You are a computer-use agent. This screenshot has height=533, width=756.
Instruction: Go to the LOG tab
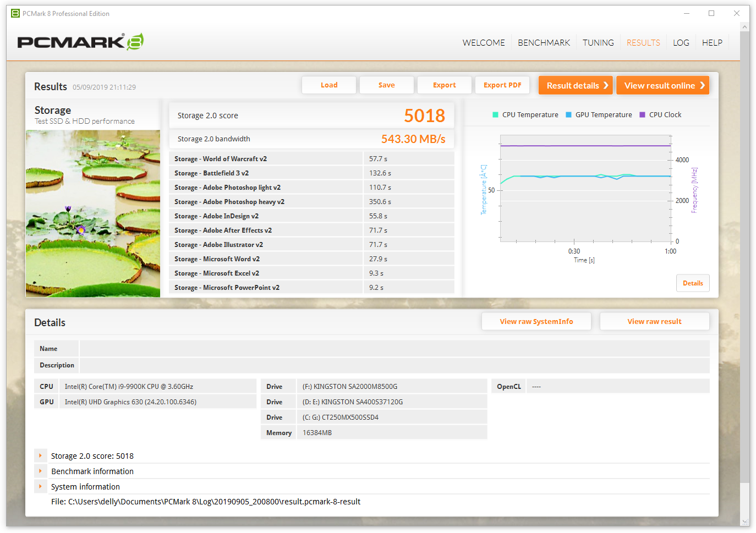[x=681, y=43]
